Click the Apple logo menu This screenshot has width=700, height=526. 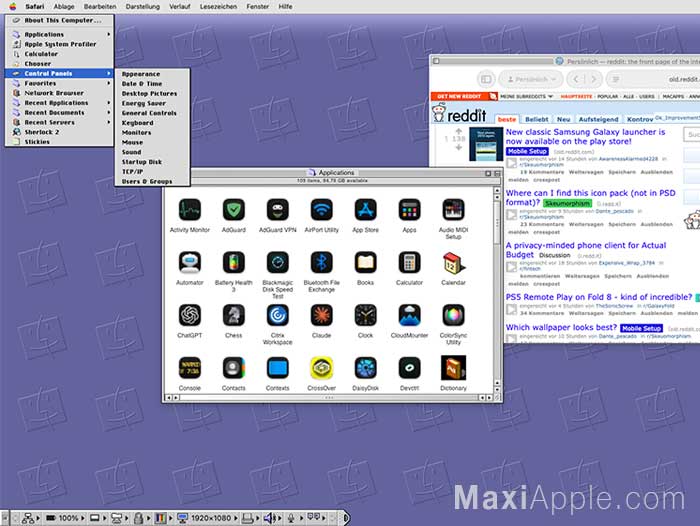click(13, 6)
